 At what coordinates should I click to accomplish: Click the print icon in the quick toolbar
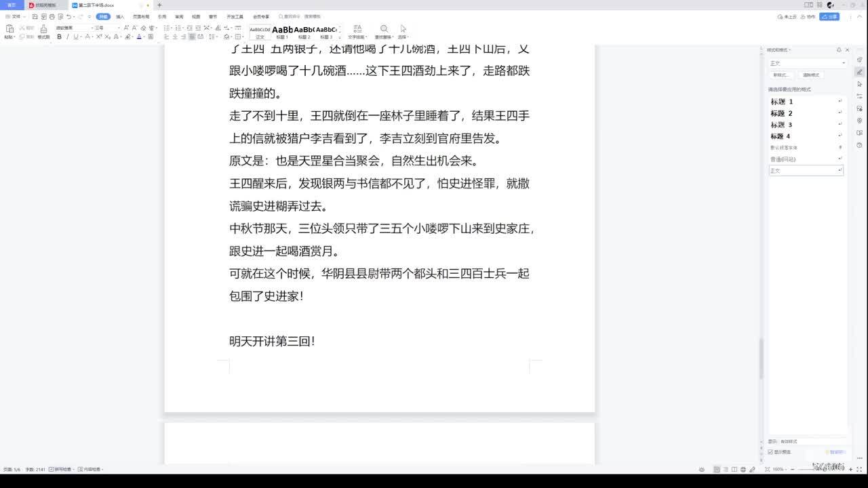click(x=52, y=16)
